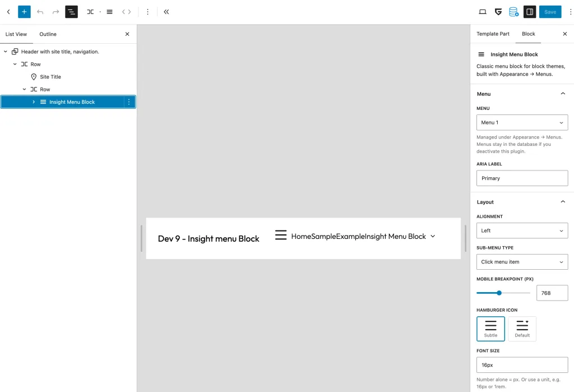This screenshot has height=392, width=574.
Task: Collapse the nested Row block
Action: point(24,89)
